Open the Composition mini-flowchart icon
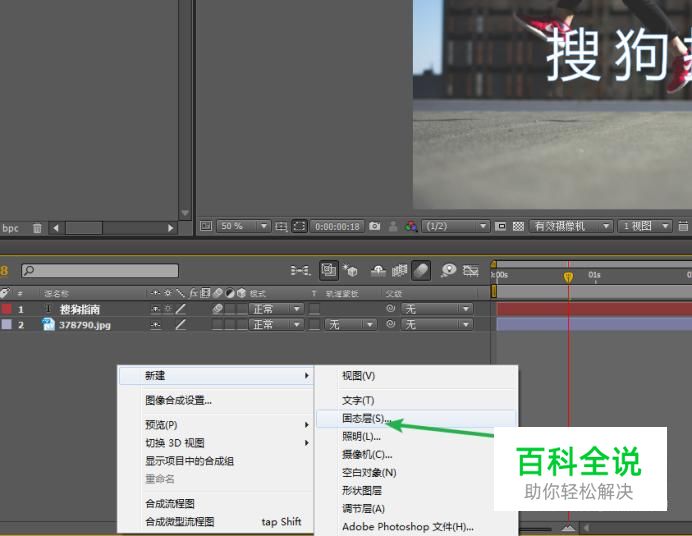692x536 pixels. (x=301, y=270)
